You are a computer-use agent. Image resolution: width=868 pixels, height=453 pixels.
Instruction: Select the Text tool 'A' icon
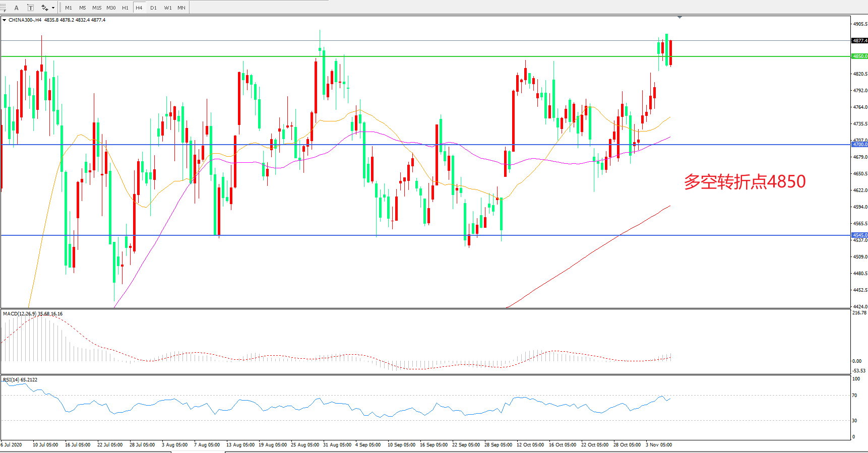(17, 8)
